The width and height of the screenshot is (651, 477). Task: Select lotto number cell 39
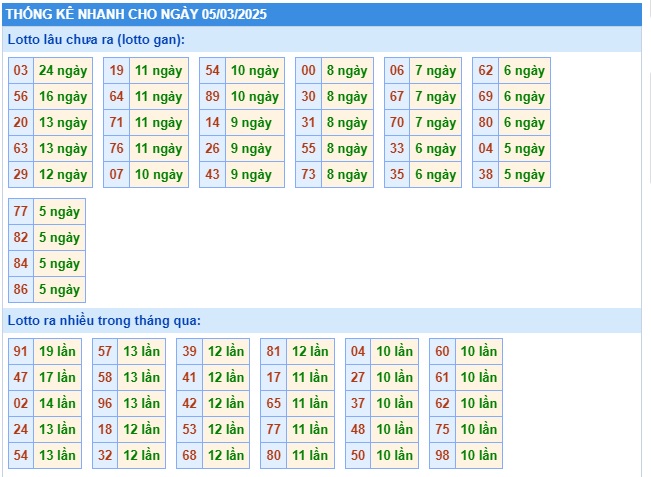click(x=189, y=351)
